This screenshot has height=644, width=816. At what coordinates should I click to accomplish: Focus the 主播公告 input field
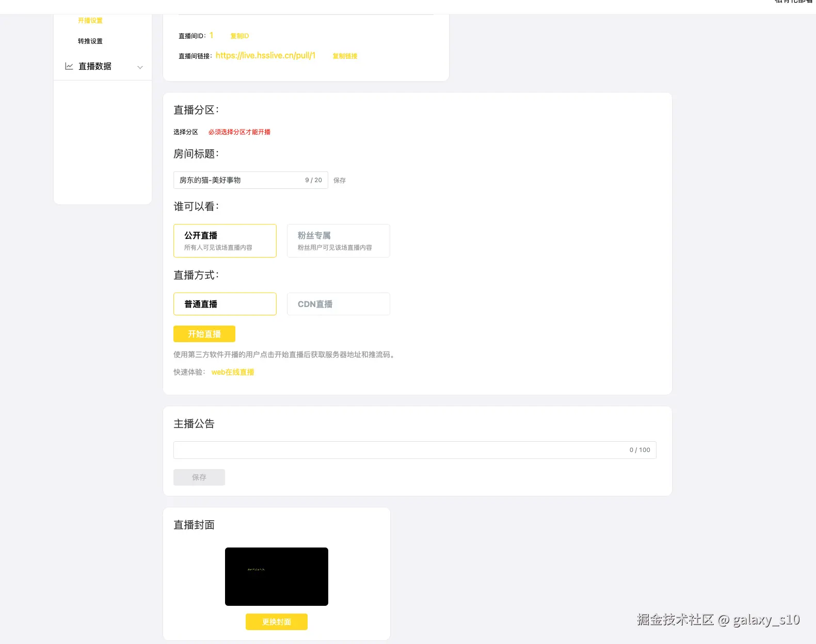415,450
